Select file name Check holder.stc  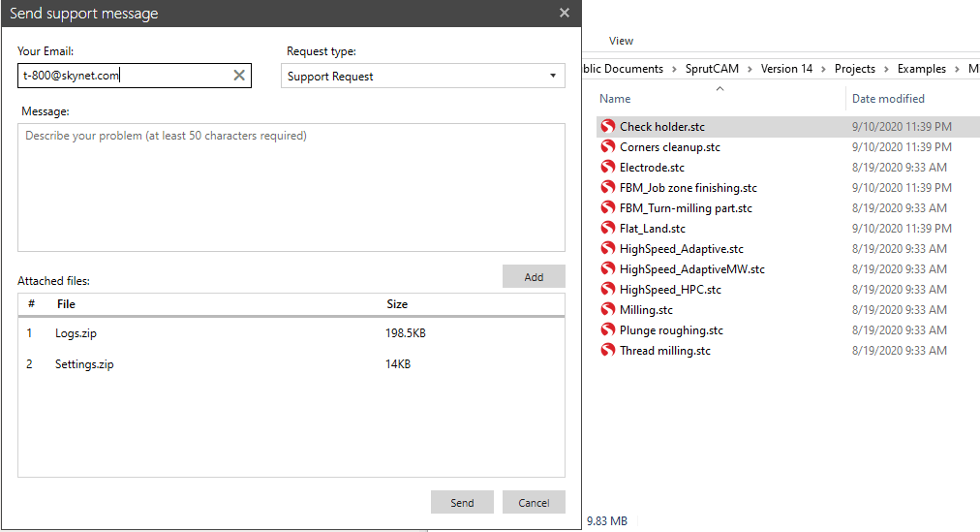661,126
